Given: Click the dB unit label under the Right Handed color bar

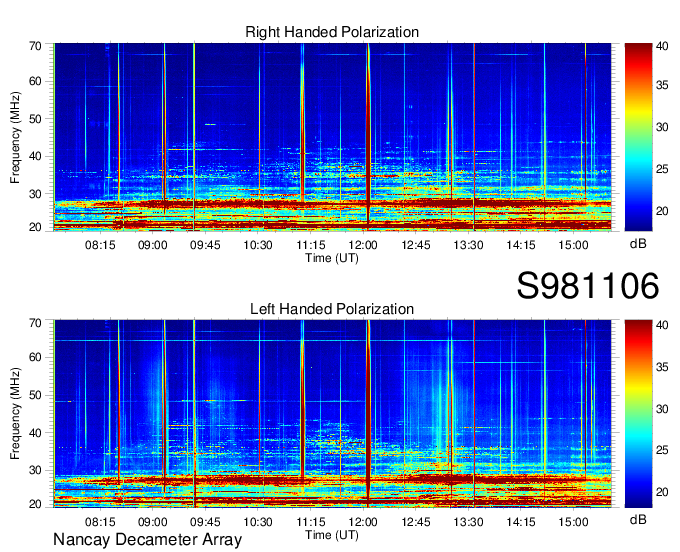Looking at the screenshot, I should (x=638, y=244).
